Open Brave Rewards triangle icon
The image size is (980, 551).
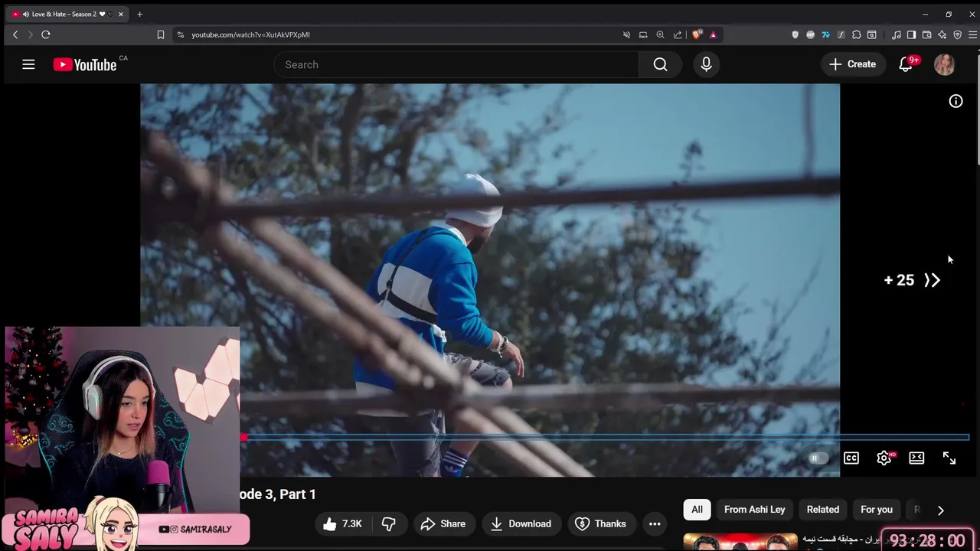(x=713, y=34)
